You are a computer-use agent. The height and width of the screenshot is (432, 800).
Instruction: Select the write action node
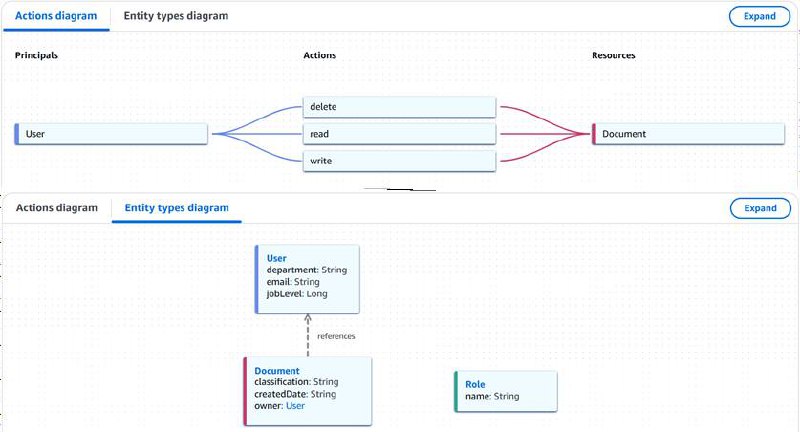(399, 161)
